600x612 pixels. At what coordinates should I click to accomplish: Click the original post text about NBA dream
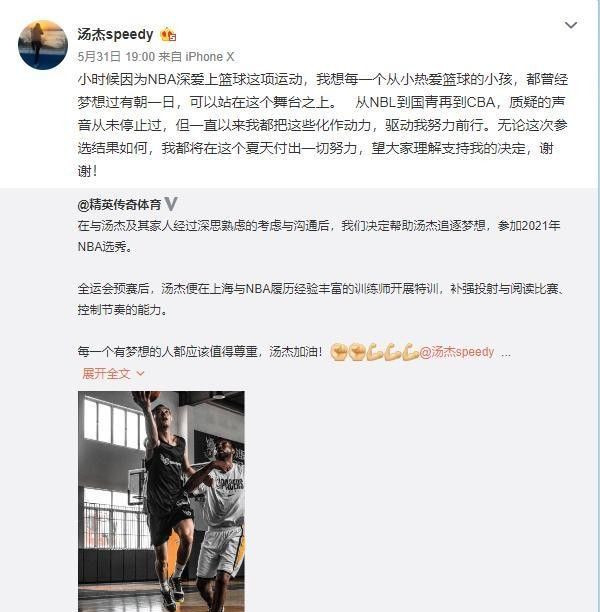[322, 125]
